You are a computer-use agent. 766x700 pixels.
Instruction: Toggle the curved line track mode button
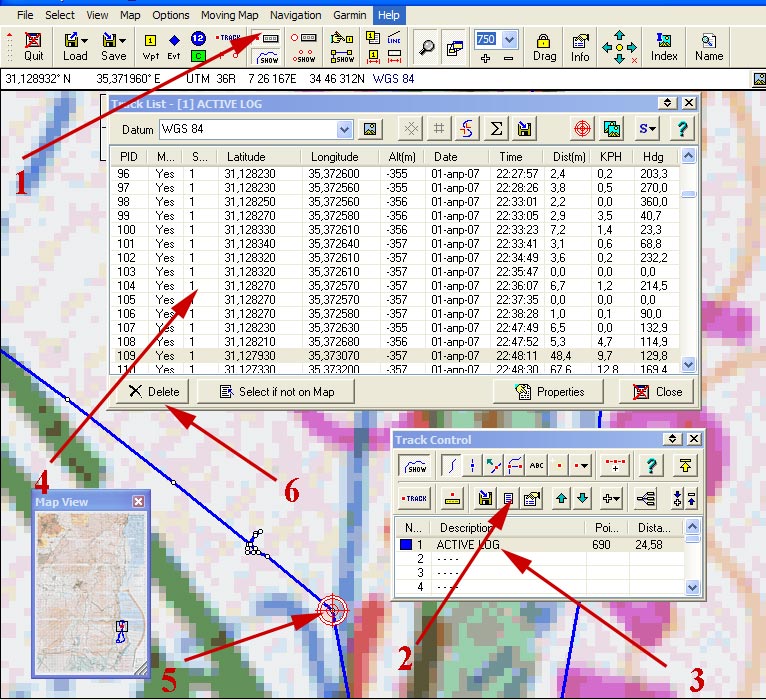(x=451, y=466)
